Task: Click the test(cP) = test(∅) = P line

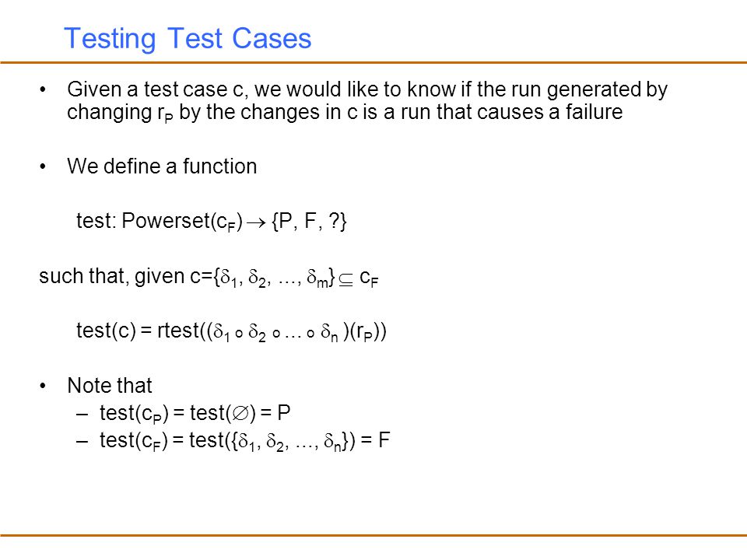Action: click(195, 413)
